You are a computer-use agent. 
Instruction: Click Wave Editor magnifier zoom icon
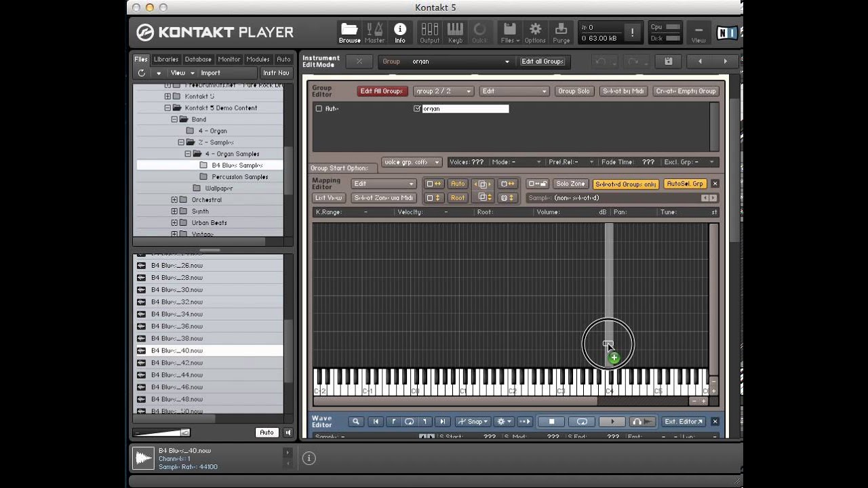pos(355,422)
